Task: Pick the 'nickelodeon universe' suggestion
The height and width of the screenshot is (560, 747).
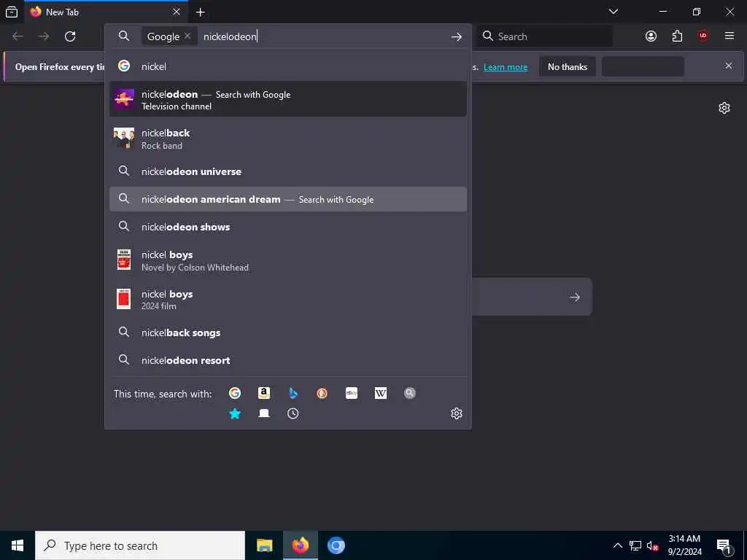Action: click(x=287, y=171)
